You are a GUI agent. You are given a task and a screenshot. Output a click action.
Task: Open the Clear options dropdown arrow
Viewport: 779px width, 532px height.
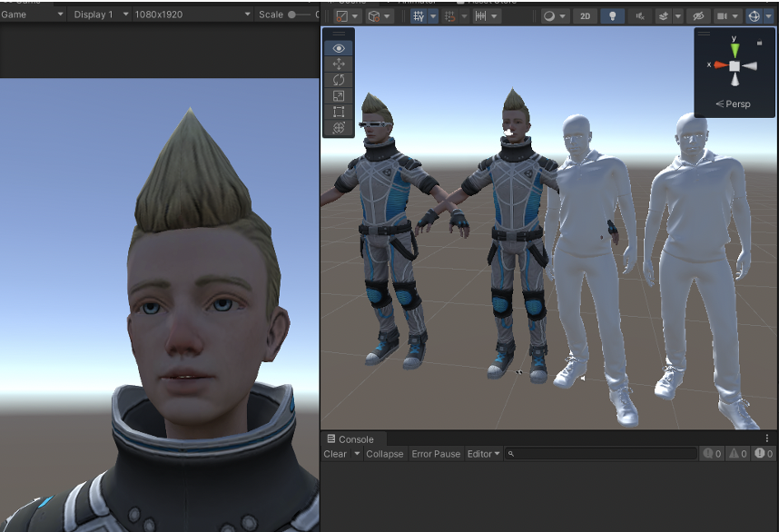click(356, 454)
